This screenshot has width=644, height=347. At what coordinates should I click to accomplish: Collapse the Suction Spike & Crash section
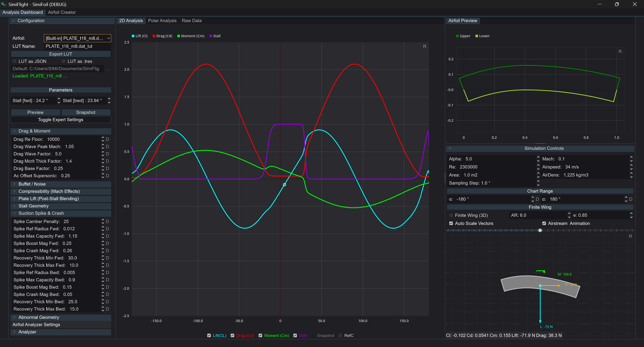click(41, 213)
